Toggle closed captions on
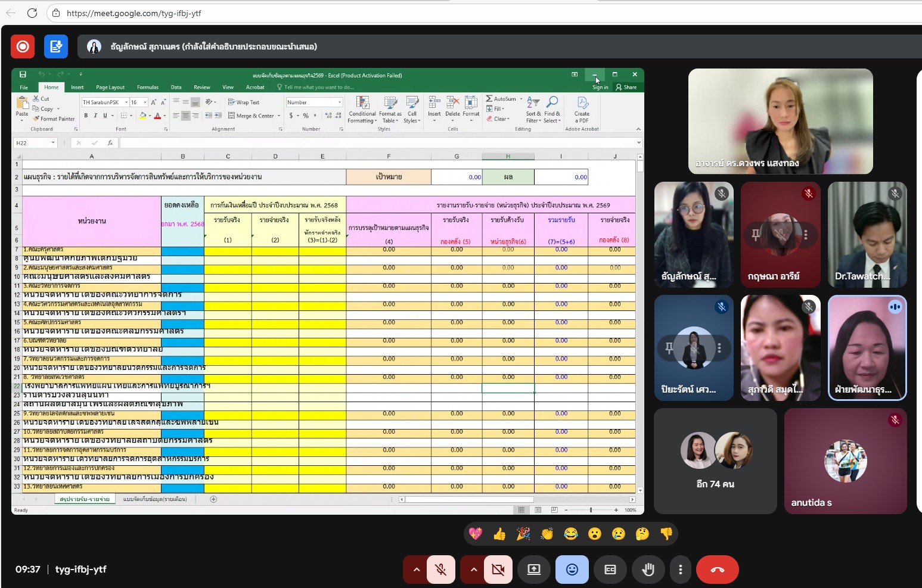 610,570
